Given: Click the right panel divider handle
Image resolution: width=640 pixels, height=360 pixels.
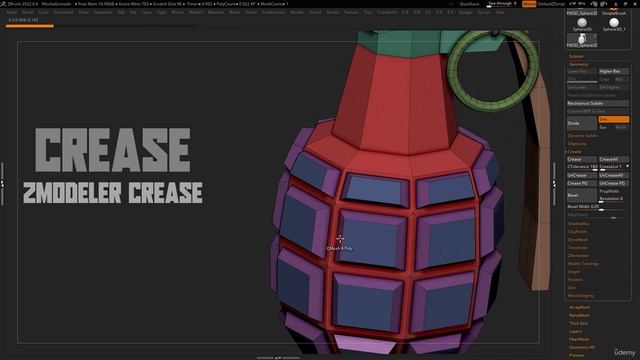Looking at the screenshot, I should click(554, 184).
